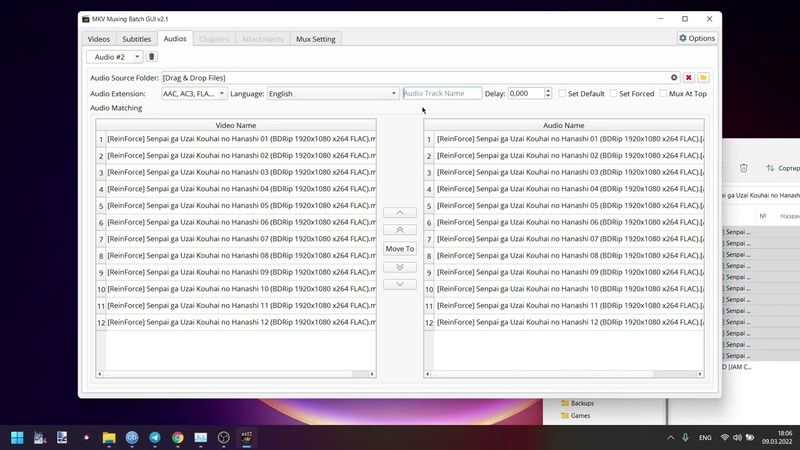
Task: Switch to the Videos tab
Action: [x=98, y=39]
